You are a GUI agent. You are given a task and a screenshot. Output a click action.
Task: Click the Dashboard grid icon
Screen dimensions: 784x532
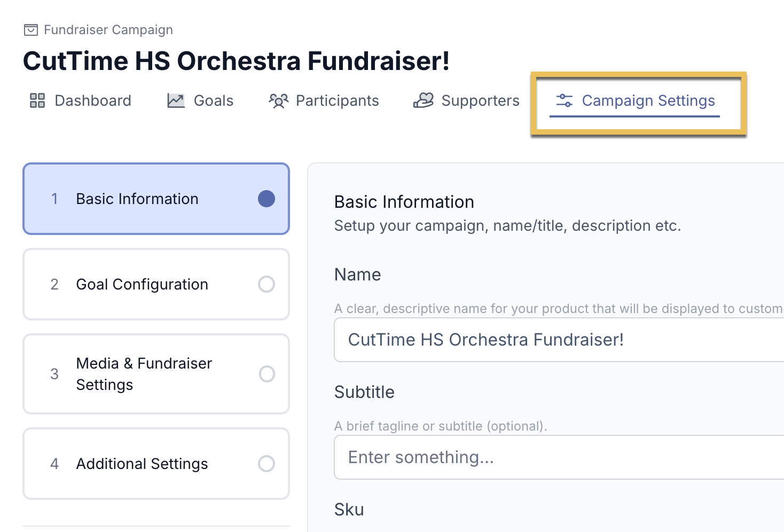click(37, 100)
